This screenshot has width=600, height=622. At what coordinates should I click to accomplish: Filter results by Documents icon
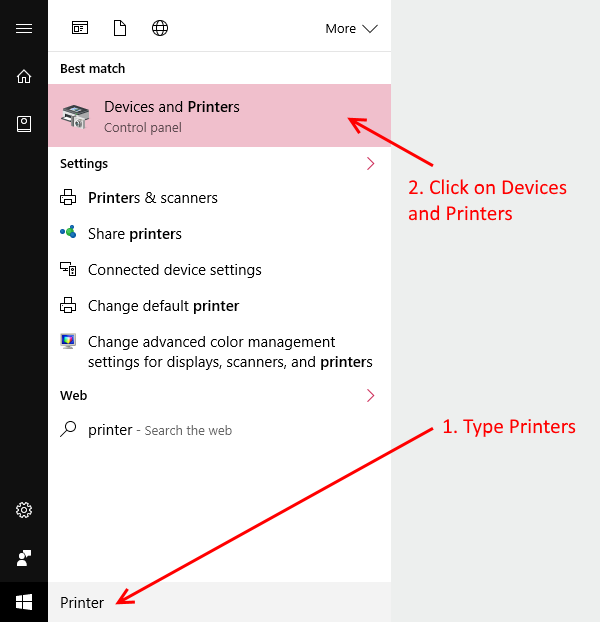[x=120, y=28]
